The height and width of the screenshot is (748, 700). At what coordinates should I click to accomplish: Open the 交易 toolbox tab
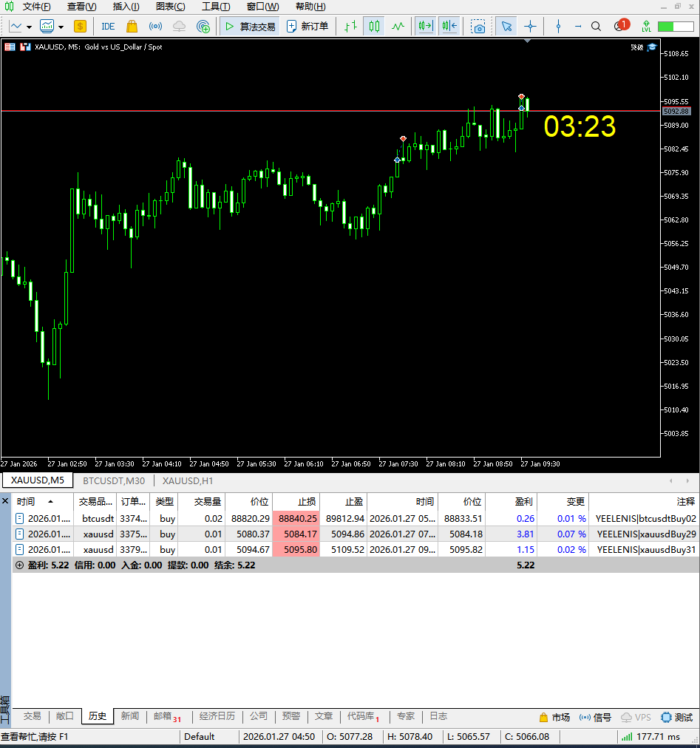click(x=32, y=716)
